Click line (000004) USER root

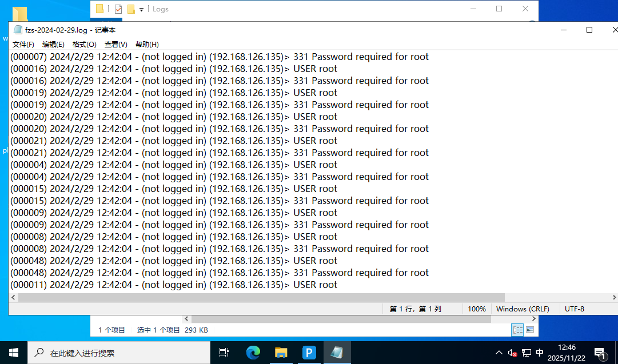[x=174, y=165]
